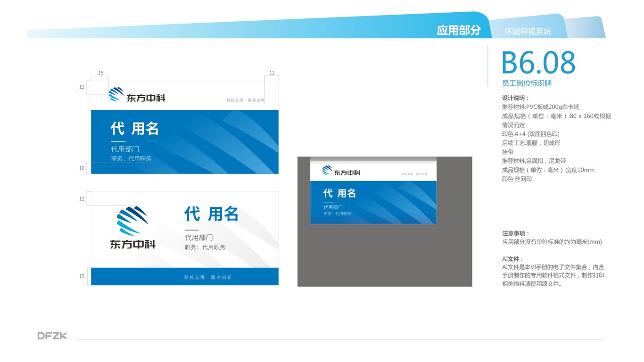The width and height of the screenshot is (644, 362).
Task: Select the 环境导视系统 header tab
Action: (x=528, y=32)
